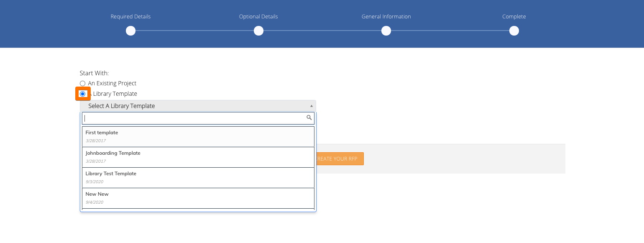Viewport: 644px width, 243px height.
Task: Go to the 'General Information' step label
Action: [386, 17]
